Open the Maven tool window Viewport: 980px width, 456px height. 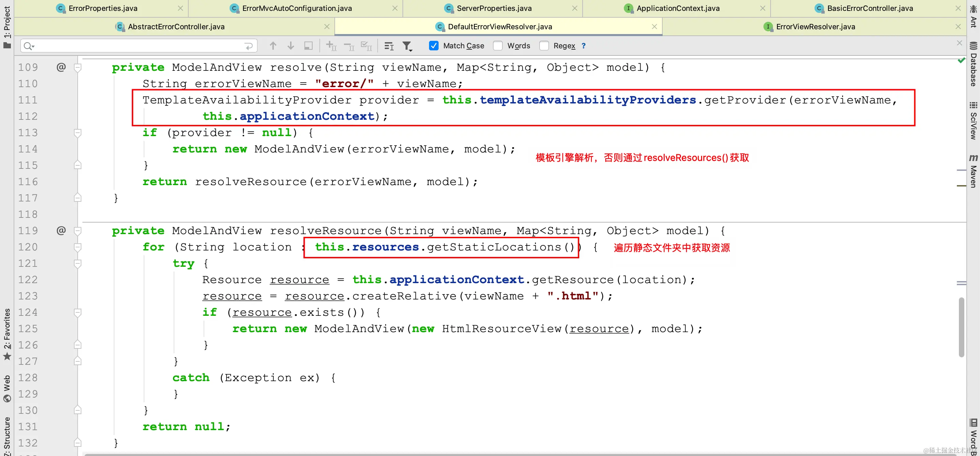[x=973, y=171]
